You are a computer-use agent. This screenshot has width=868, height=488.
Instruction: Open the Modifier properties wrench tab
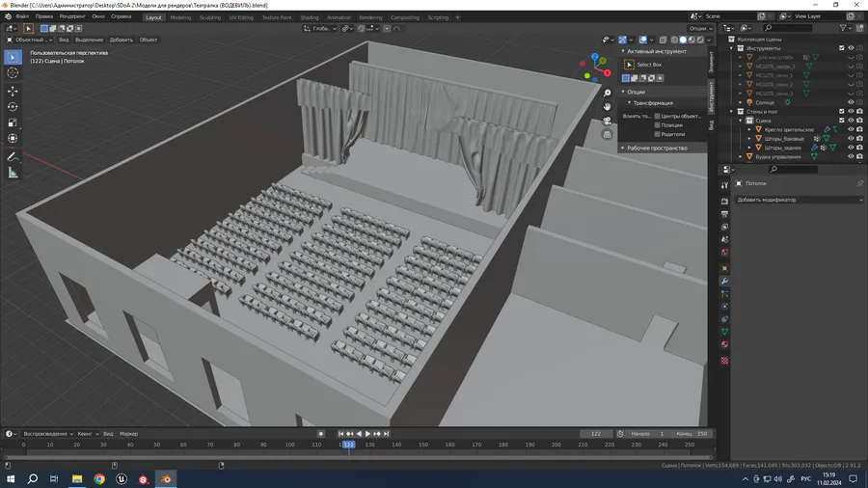724,281
